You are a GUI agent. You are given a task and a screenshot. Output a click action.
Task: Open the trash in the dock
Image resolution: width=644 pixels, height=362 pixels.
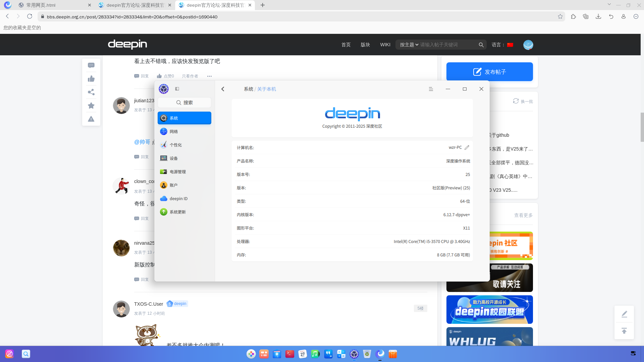point(367,354)
